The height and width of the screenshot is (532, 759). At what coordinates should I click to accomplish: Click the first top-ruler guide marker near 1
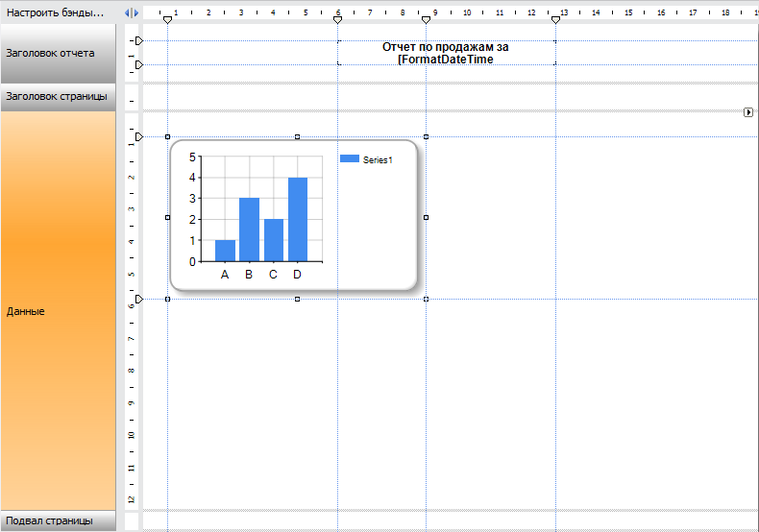(x=168, y=20)
